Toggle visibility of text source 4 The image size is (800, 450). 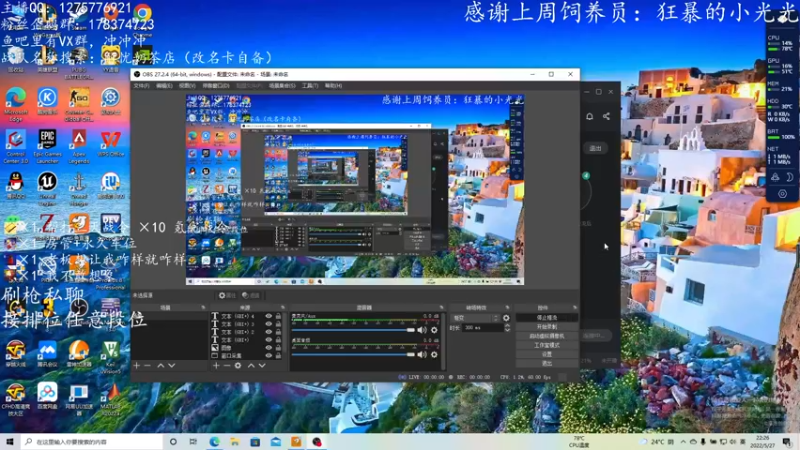268,316
